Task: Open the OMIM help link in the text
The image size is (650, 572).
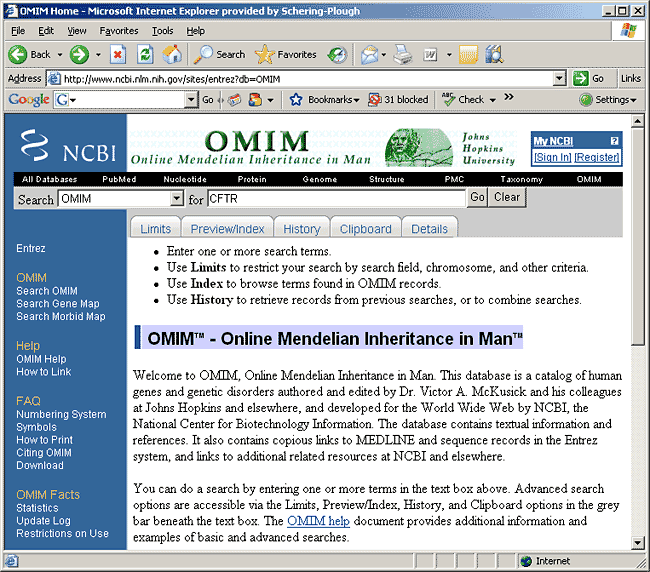Action: 318,521
